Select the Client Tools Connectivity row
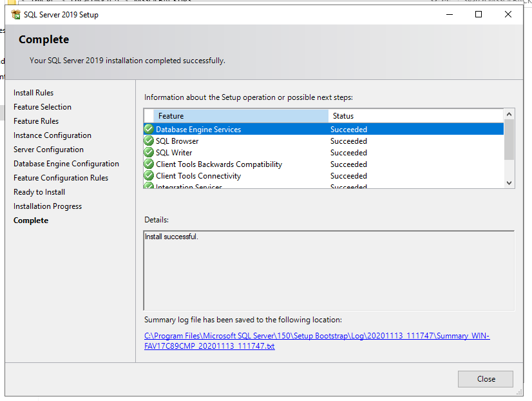 click(x=324, y=175)
